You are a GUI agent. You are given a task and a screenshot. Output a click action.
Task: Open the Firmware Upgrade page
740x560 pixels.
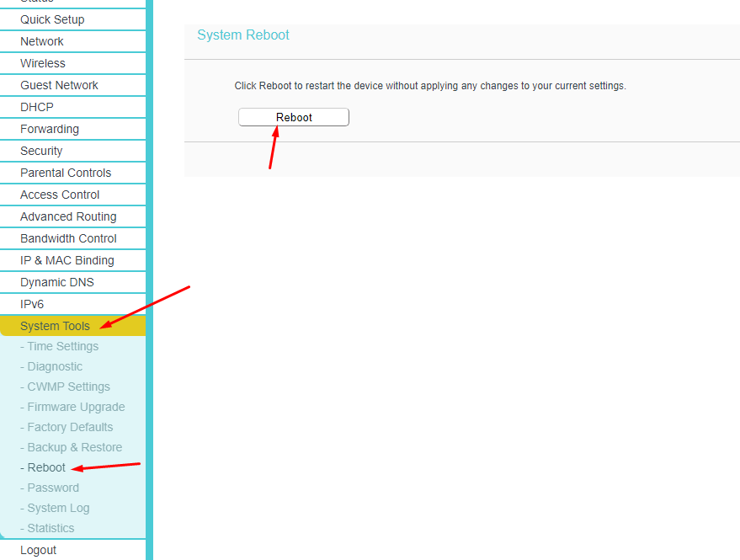(x=71, y=406)
